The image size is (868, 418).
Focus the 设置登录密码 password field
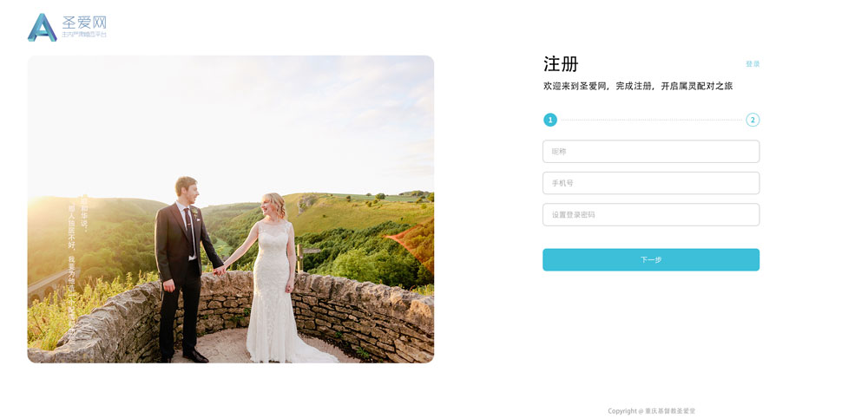click(x=651, y=214)
